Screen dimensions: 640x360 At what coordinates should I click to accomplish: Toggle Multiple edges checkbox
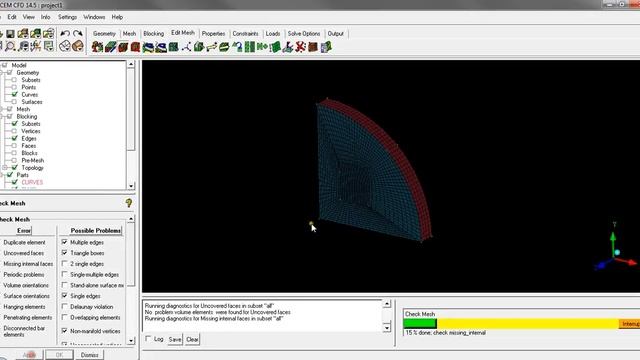pyautogui.click(x=64, y=242)
